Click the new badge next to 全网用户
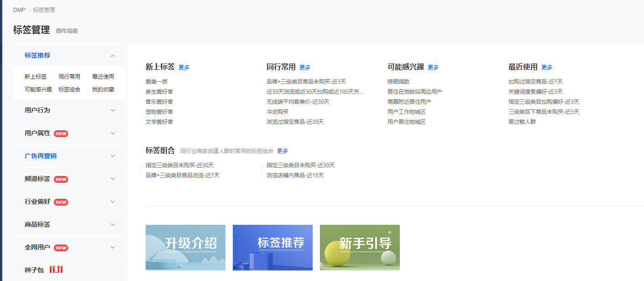Viewport: 644px width, 281px height. point(61,248)
